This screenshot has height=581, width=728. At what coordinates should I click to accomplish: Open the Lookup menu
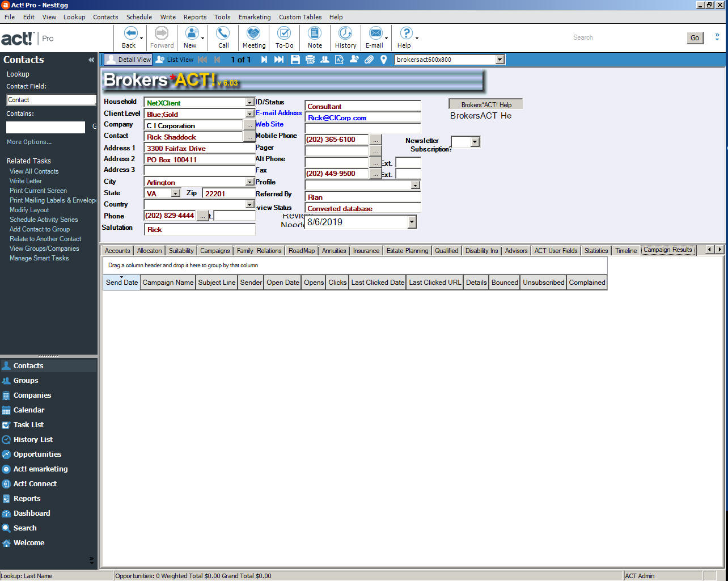(74, 17)
